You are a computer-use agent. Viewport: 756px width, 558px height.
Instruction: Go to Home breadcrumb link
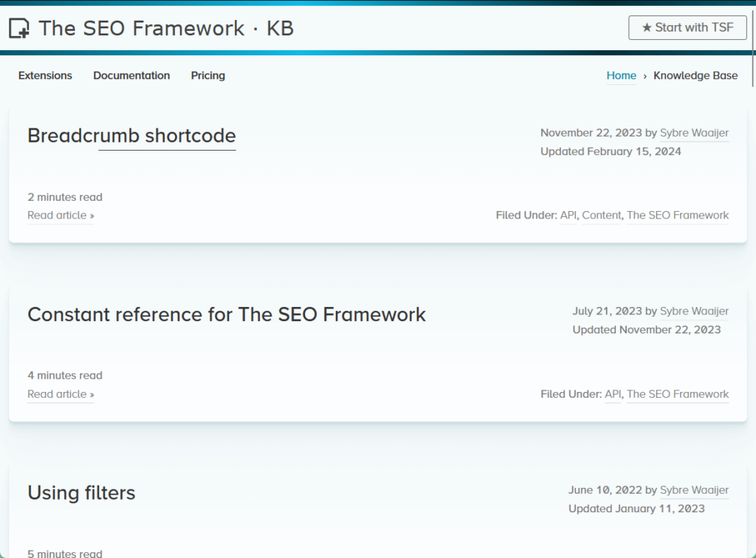point(621,75)
